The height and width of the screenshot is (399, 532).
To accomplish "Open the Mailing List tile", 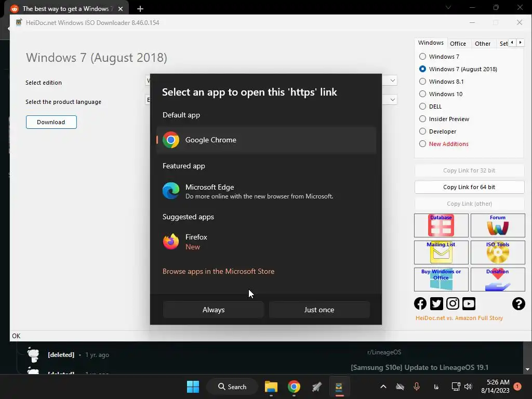I will click(x=441, y=252).
